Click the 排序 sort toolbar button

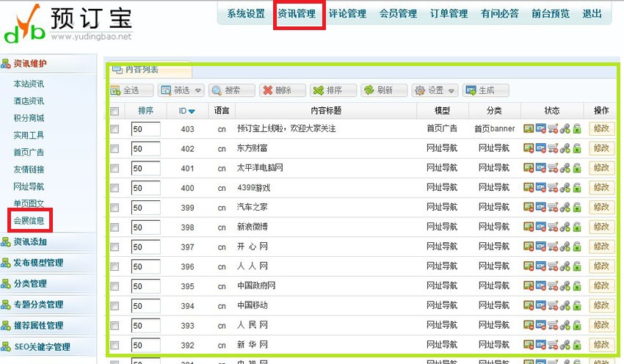(x=333, y=90)
